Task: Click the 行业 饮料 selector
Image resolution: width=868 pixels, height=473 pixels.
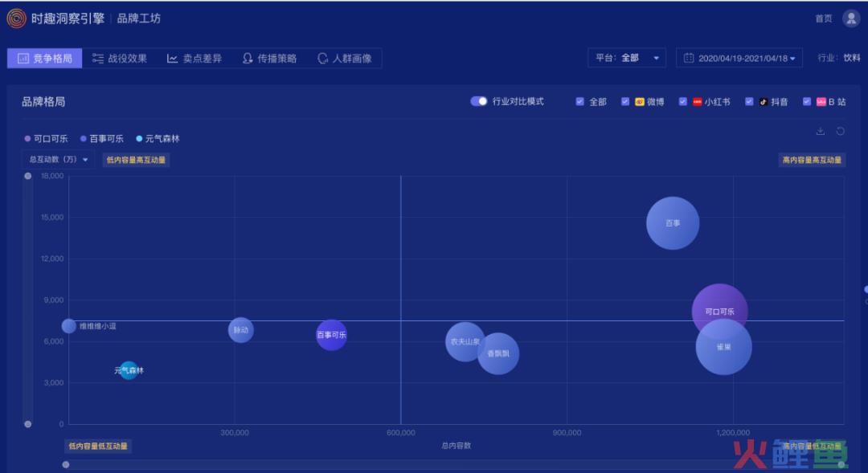Action: [838, 58]
